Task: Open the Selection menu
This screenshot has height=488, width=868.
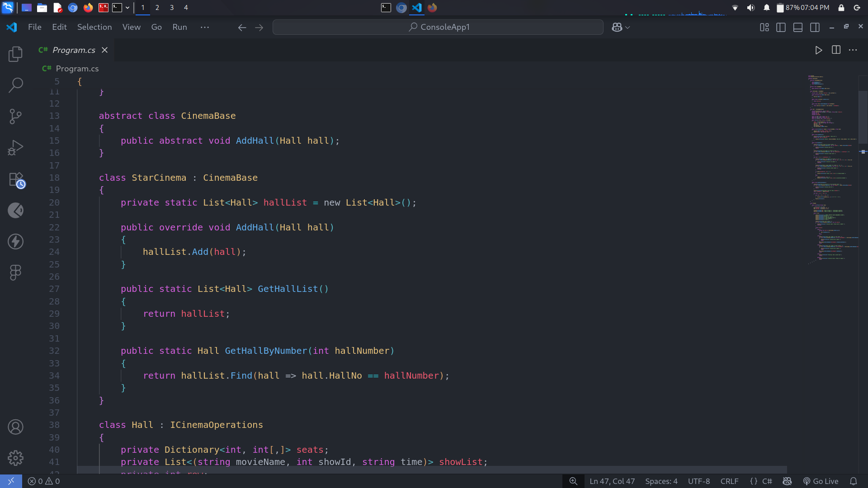Action: 94,27
